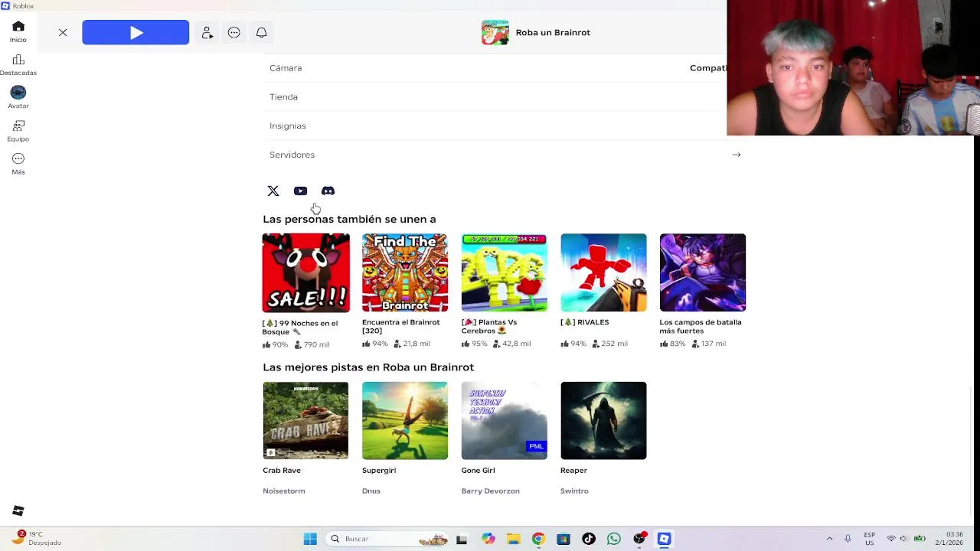
Task: Open the game's Discord social link
Action: coord(328,191)
